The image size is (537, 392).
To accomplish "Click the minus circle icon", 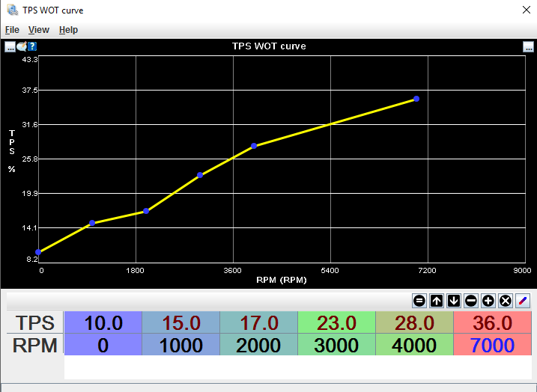I will click(x=471, y=301).
